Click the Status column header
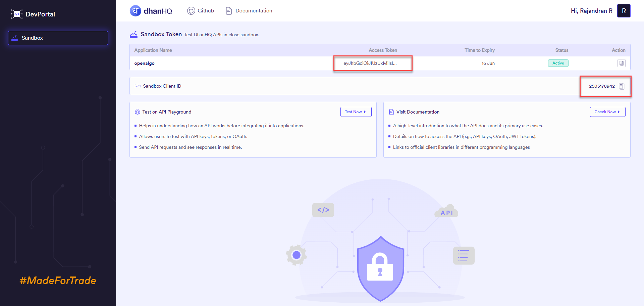Viewport: 644px width, 306px height. pyautogui.click(x=562, y=50)
